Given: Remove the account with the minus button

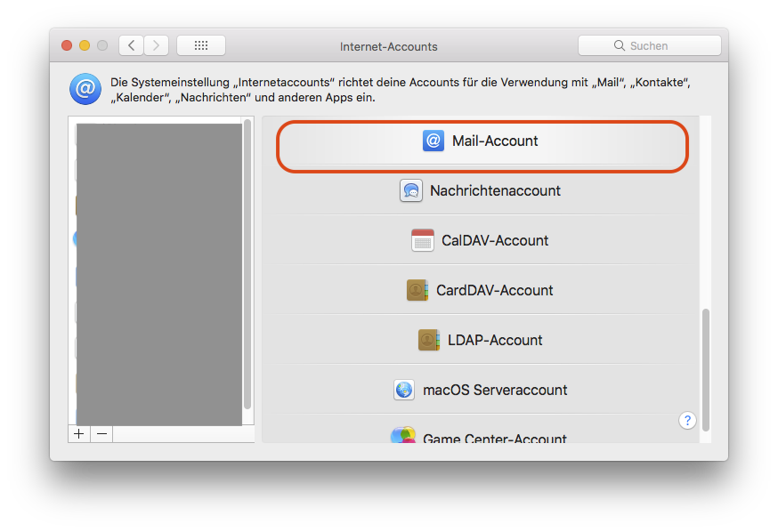Looking at the screenshot, I should coord(102,433).
